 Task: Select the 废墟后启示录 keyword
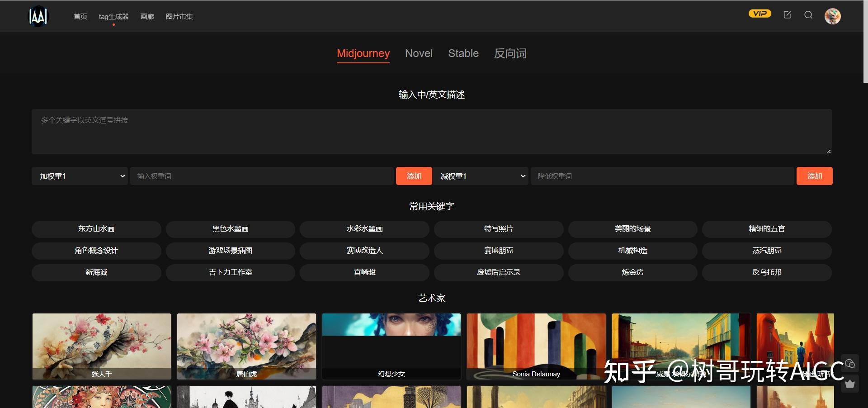[499, 272]
